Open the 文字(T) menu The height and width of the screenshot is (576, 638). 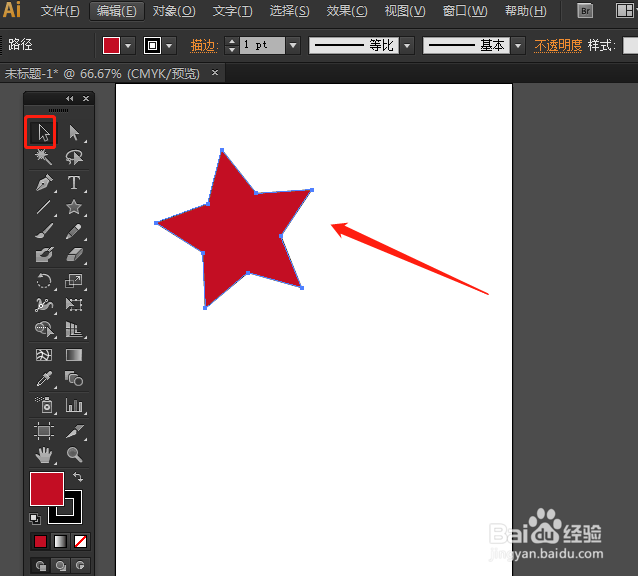tap(232, 11)
